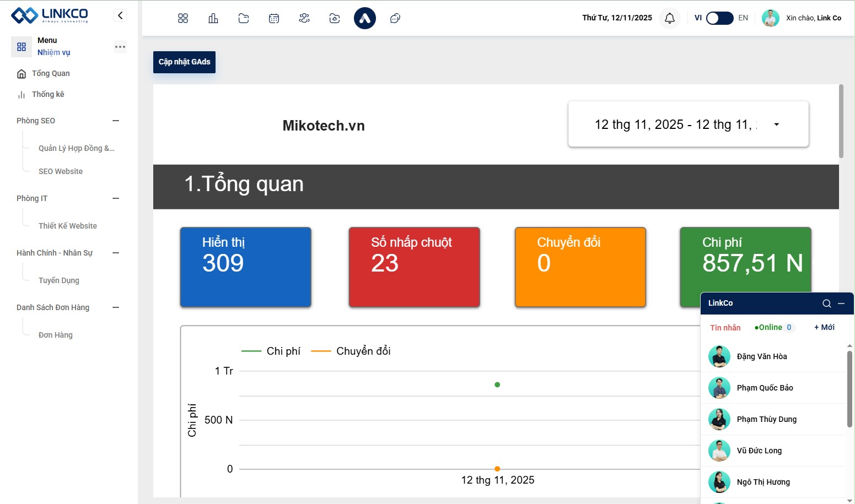Open the cloud folder toolbar icon
Image resolution: width=855 pixels, height=504 pixels.
(x=335, y=19)
